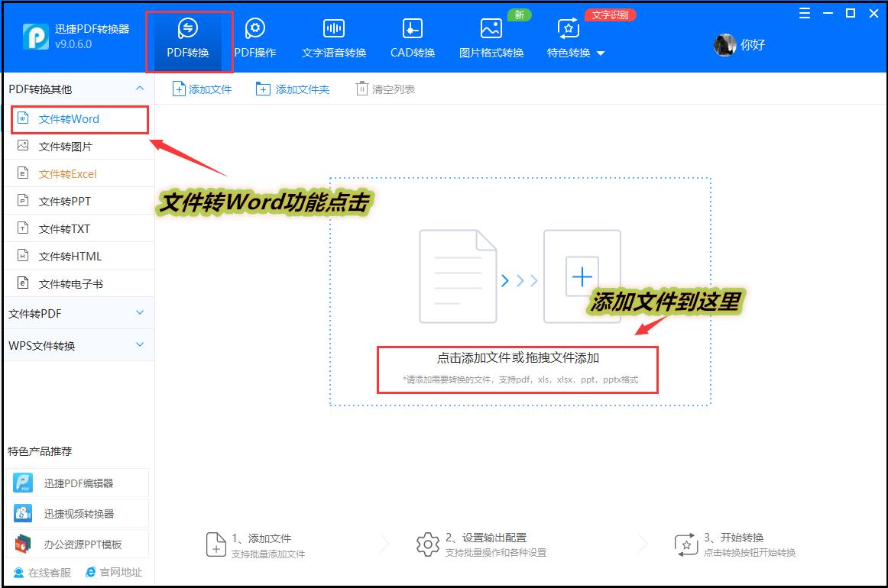Open 在线客服 online support

click(35, 572)
